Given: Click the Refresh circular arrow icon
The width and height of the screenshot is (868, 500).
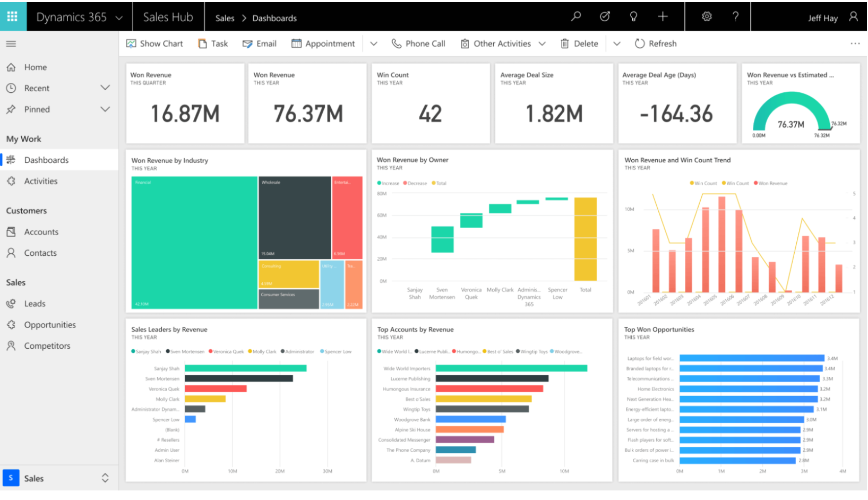Looking at the screenshot, I should click(640, 44).
